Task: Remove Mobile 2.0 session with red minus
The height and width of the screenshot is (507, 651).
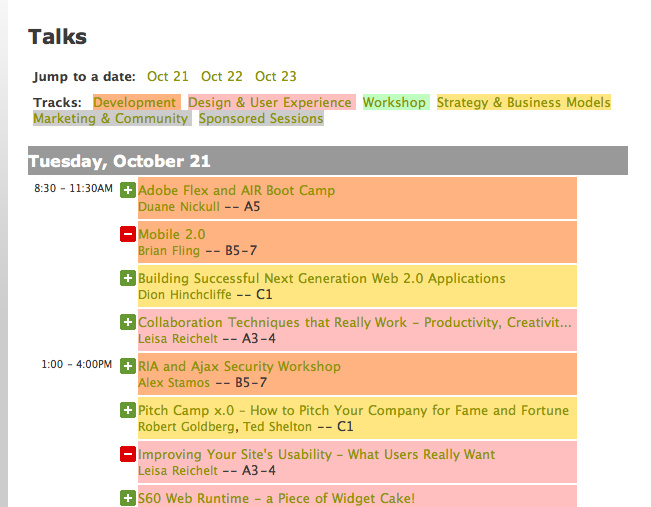Action: click(x=128, y=234)
